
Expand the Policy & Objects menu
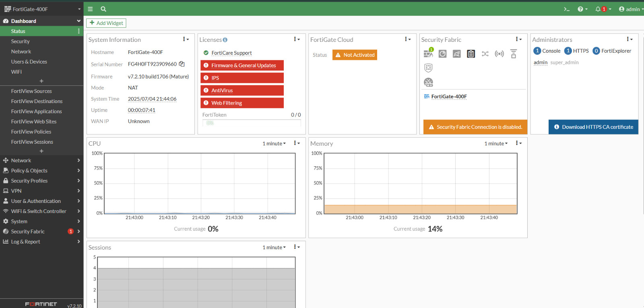(42, 171)
